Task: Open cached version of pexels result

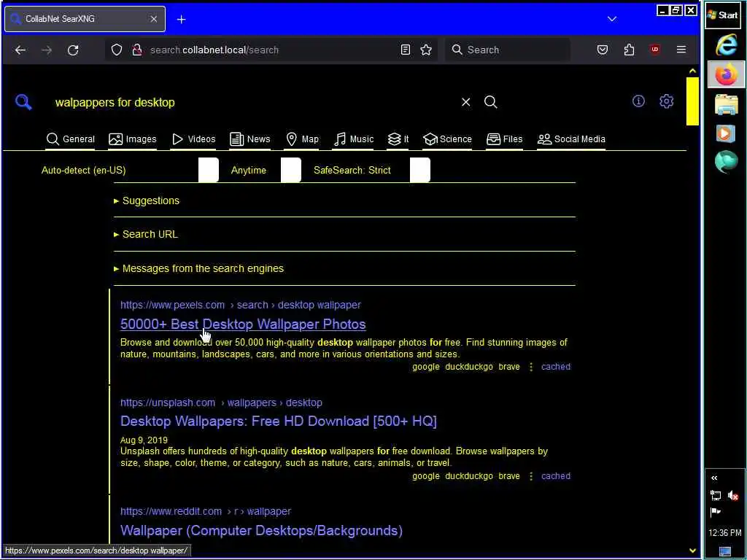Action: point(555,367)
